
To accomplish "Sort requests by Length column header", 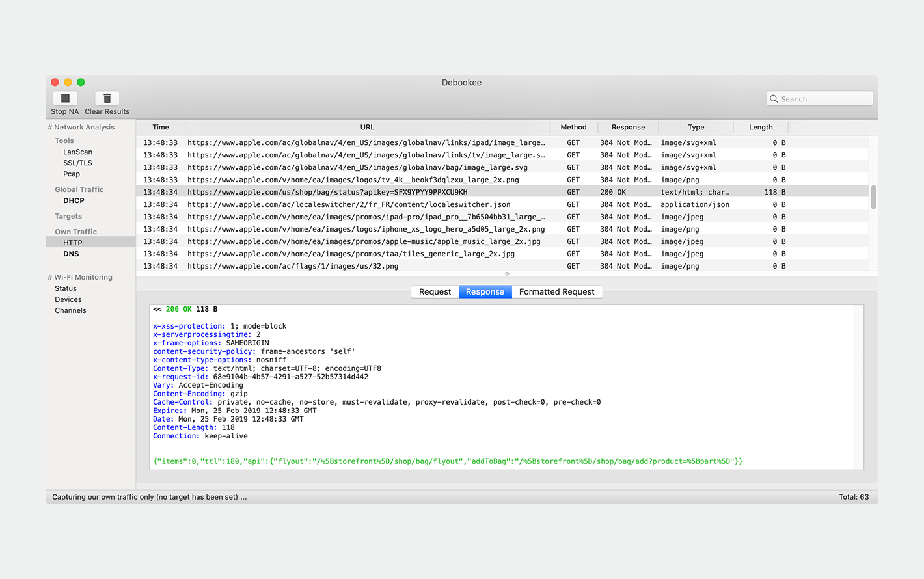I will click(x=760, y=128).
